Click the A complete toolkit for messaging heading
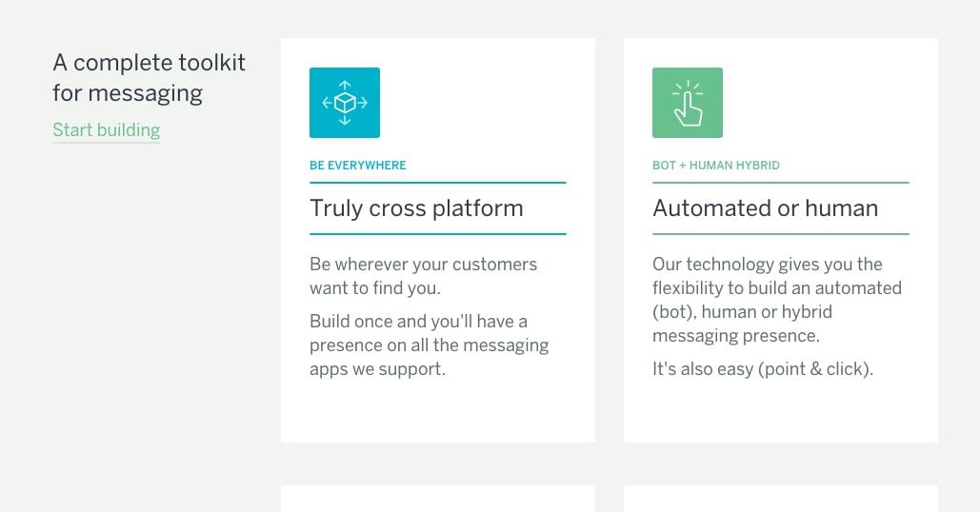This screenshot has width=980, height=512. (150, 78)
